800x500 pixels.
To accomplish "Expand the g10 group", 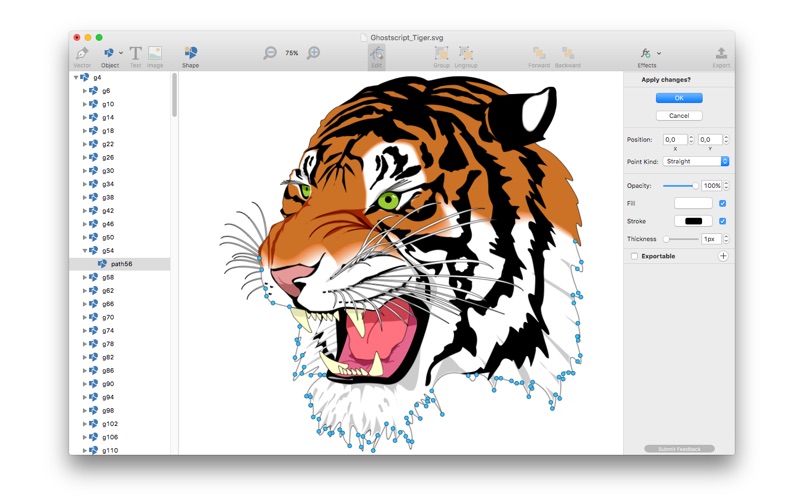I will coord(85,104).
